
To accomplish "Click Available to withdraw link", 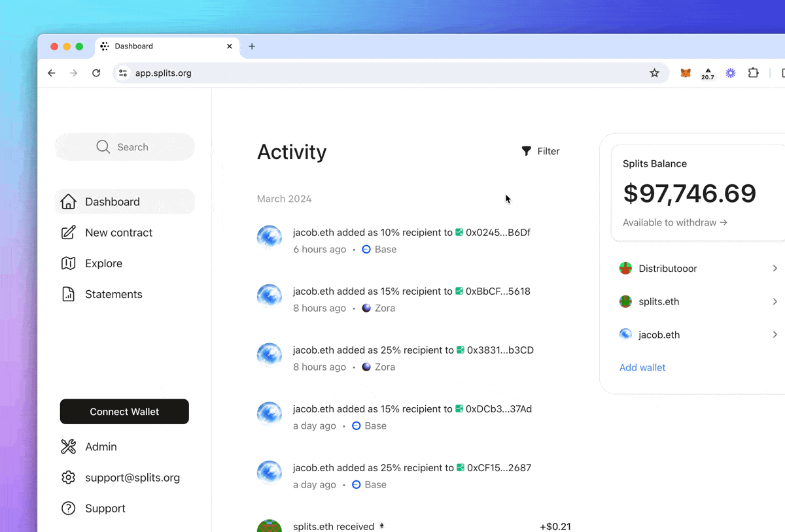I will [x=675, y=222].
